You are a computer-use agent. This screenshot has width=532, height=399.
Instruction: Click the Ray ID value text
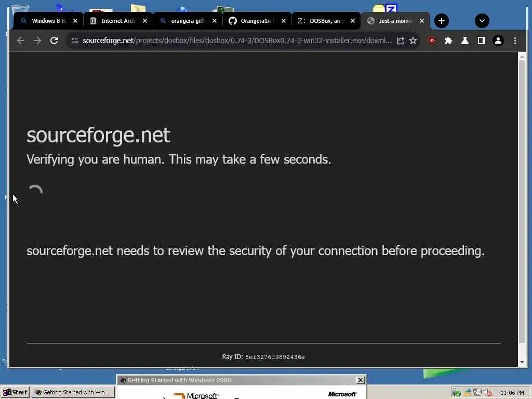coord(275,357)
